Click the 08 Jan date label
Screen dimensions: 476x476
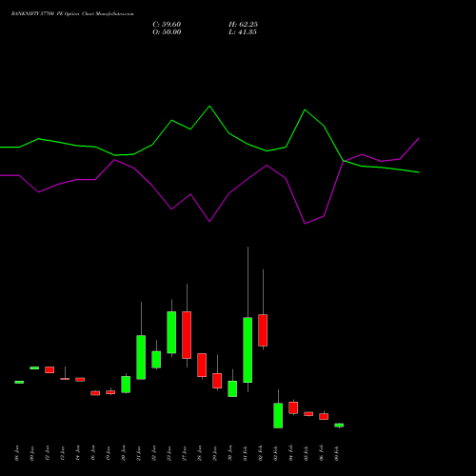point(17,453)
